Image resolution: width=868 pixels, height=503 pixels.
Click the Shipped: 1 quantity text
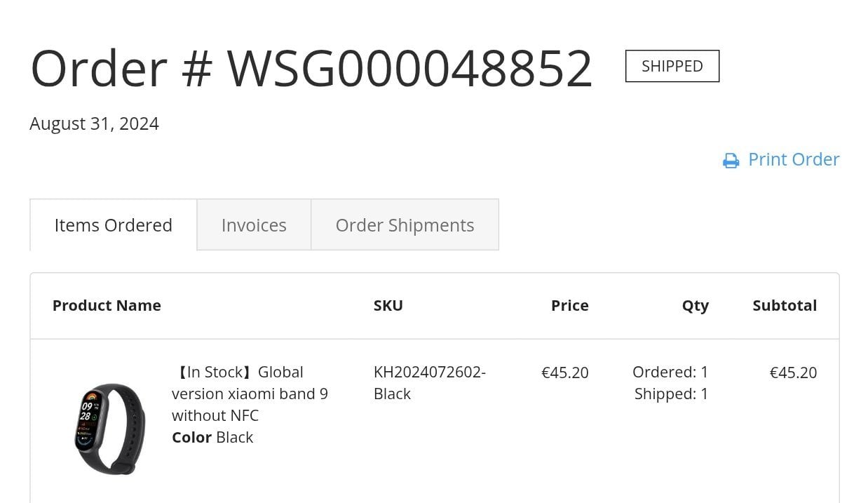pyautogui.click(x=672, y=394)
